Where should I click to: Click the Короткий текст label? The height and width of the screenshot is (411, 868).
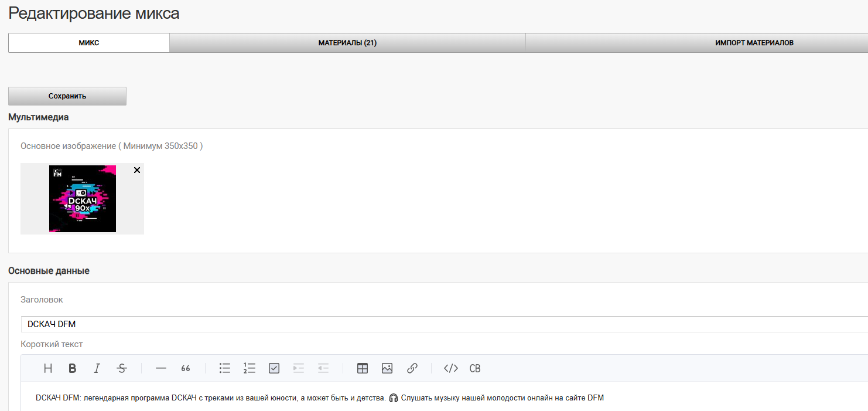click(x=52, y=344)
